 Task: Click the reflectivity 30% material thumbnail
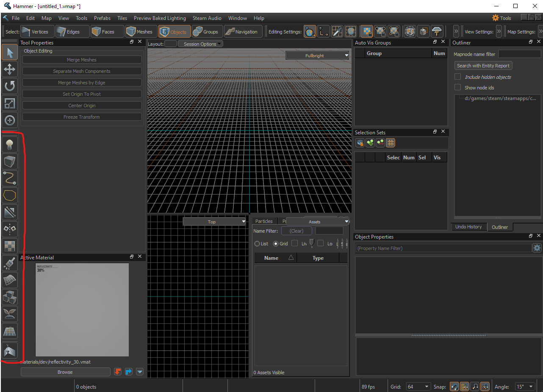point(82,310)
